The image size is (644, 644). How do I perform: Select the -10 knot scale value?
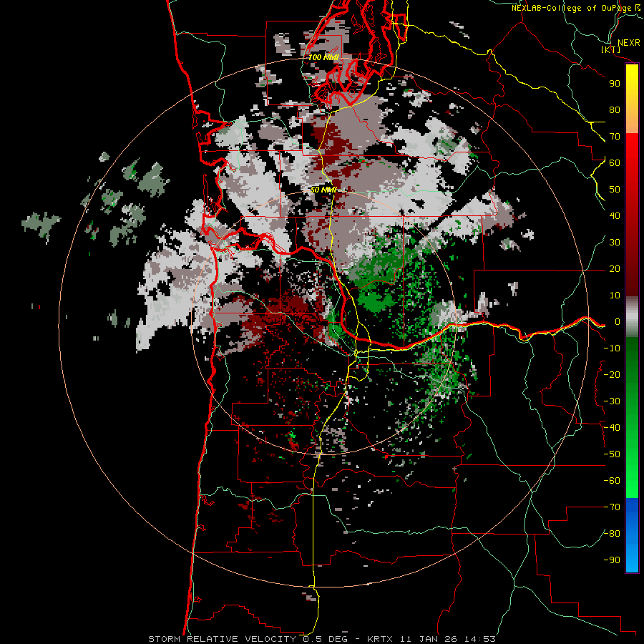coord(612,348)
